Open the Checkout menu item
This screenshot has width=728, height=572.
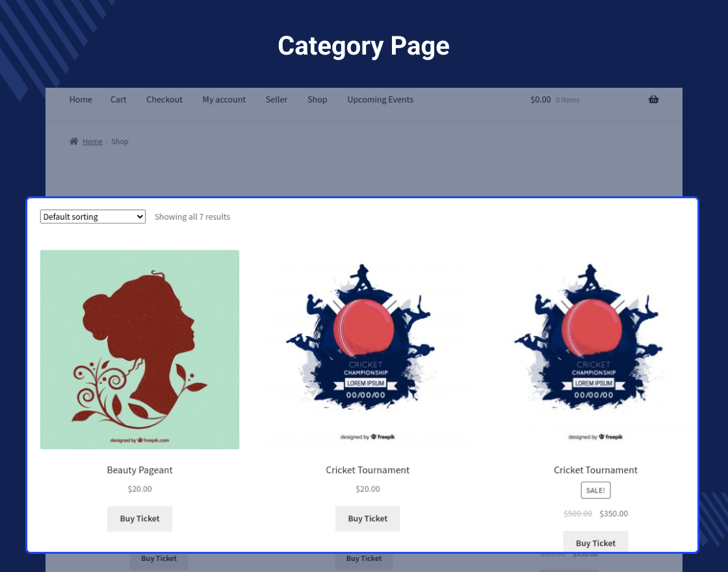(x=164, y=99)
